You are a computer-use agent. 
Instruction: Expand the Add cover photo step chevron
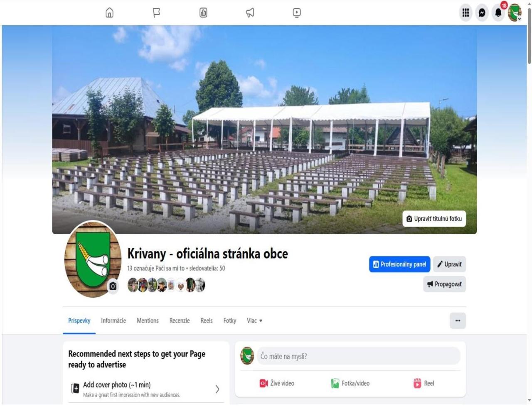pos(217,389)
